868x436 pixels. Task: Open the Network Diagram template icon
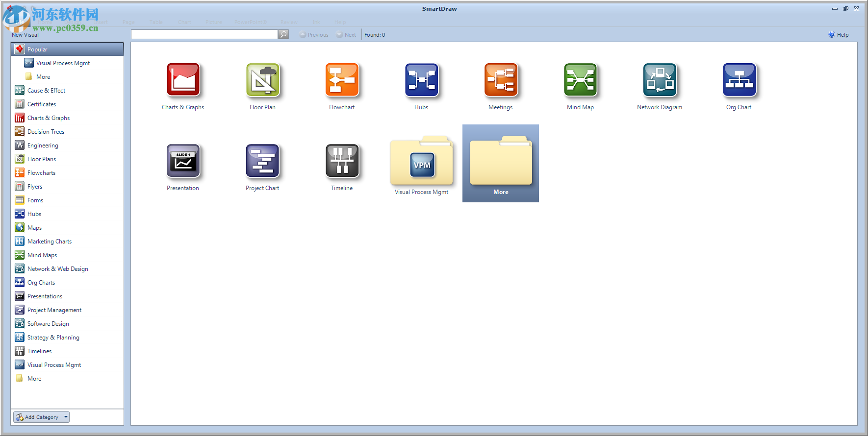tap(660, 80)
